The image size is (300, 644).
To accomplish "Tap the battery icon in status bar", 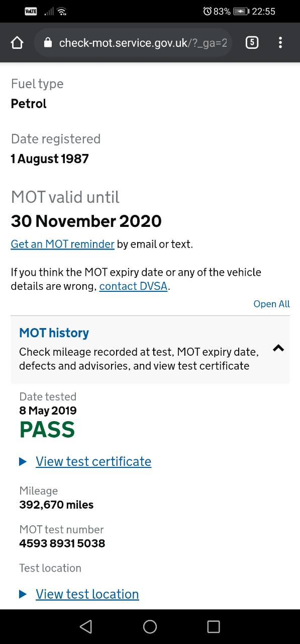I will click(241, 11).
